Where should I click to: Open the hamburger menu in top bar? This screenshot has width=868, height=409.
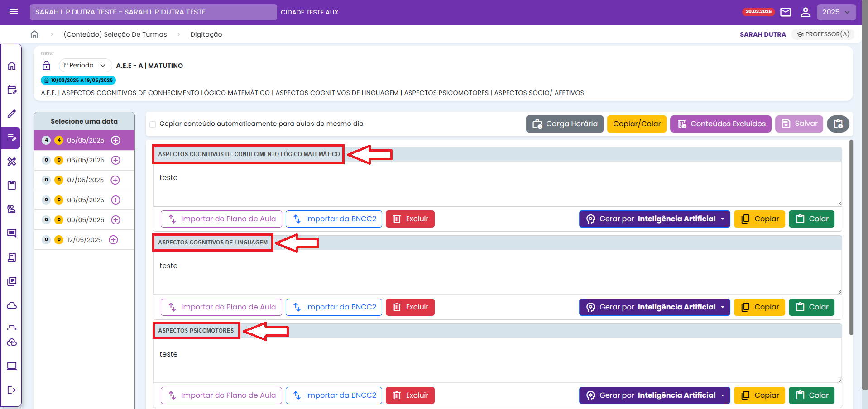coord(14,12)
